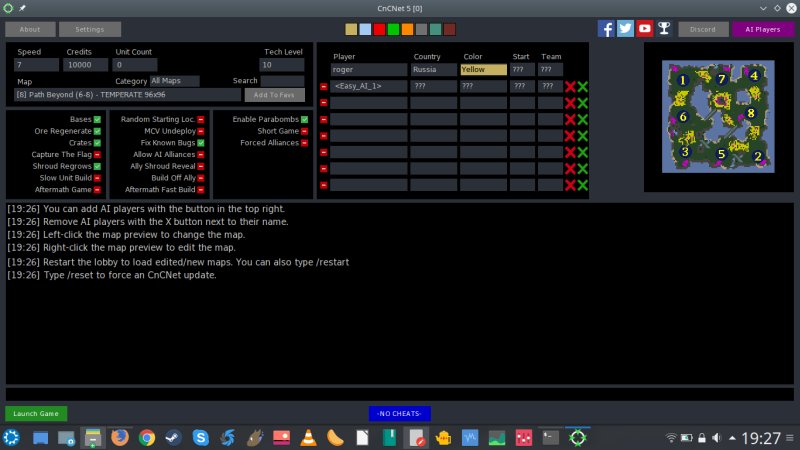Image resolution: width=800 pixels, height=450 pixels.
Task: Enable Forced Alliances option
Action: coord(304,143)
